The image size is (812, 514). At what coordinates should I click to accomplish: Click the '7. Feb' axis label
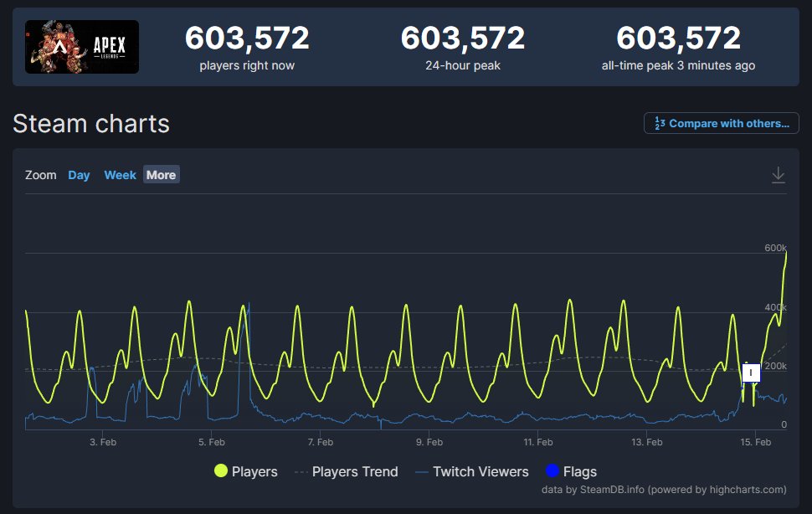321,442
